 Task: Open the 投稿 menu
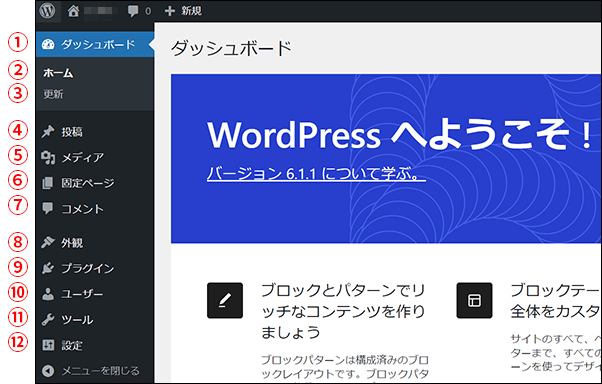point(95,132)
